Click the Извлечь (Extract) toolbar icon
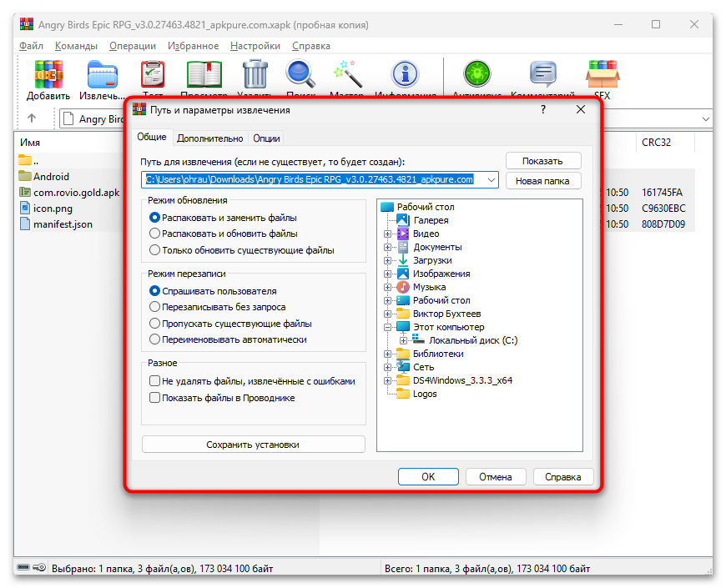Image resolution: width=726 pixels, height=588 pixels. [103, 74]
